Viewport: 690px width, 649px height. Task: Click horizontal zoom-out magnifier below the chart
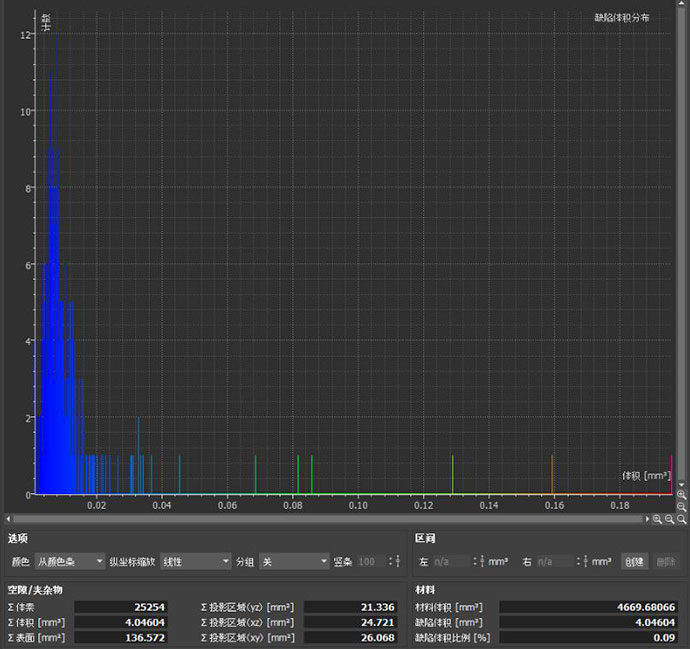[x=670, y=519]
